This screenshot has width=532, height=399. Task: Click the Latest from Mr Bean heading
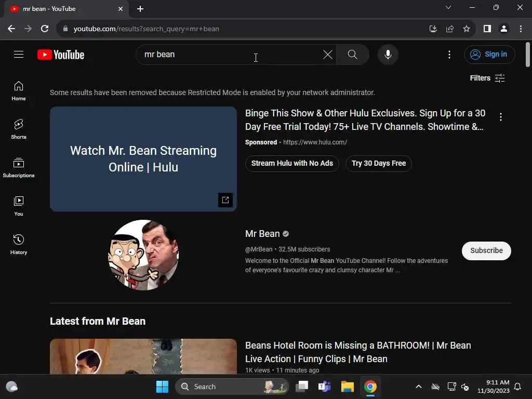(x=98, y=321)
